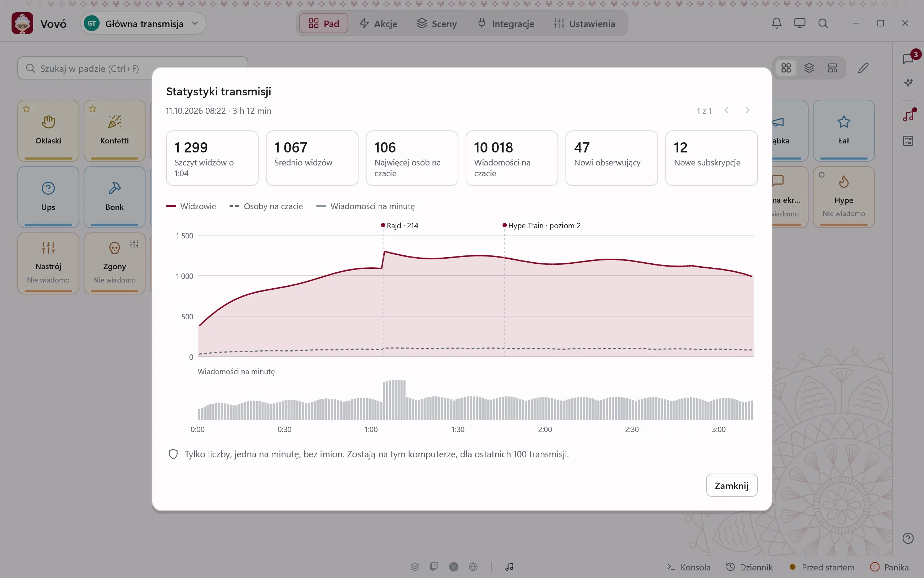Open the music notes sidebar icon

tap(908, 116)
